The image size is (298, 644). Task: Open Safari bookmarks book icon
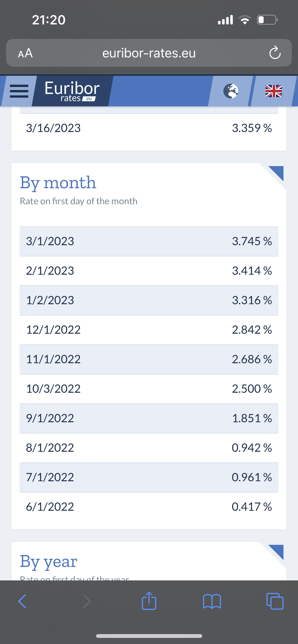(212, 601)
